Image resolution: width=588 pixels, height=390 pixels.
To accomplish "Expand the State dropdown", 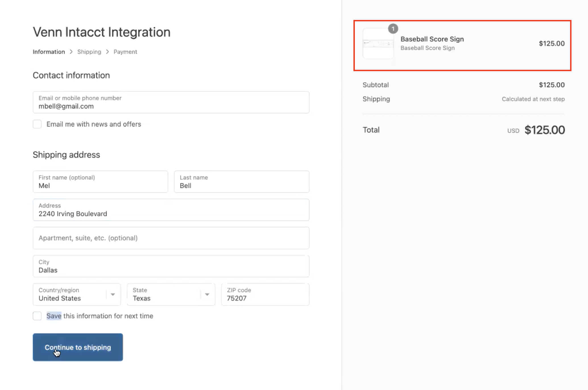I will [x=207, y=294].
